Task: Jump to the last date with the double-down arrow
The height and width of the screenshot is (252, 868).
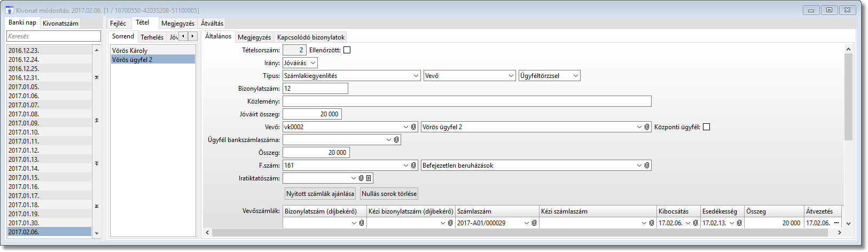Action: tap(97, 206)
